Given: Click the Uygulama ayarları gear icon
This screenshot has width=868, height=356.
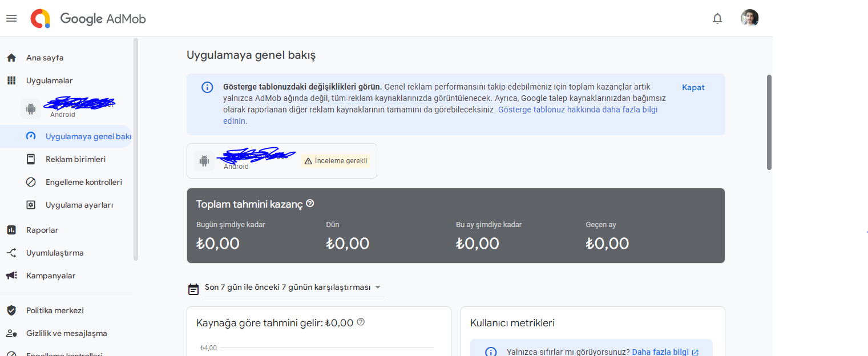Looking at the screenshot, I should tap(31, 205).
